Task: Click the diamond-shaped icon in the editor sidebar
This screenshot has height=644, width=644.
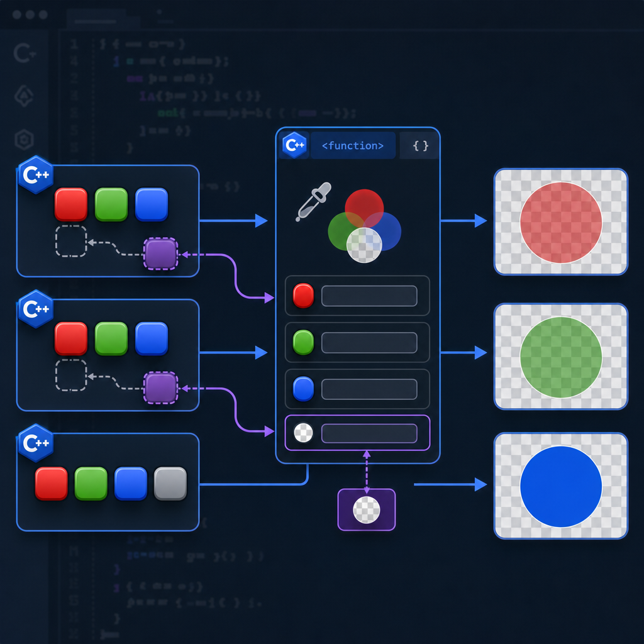Action: pos(25,96)
